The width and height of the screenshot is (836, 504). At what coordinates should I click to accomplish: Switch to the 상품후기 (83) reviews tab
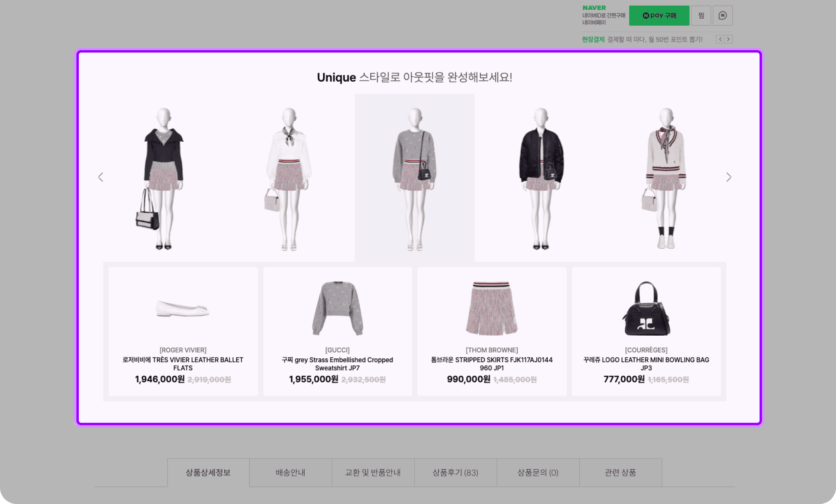[455, 473]
